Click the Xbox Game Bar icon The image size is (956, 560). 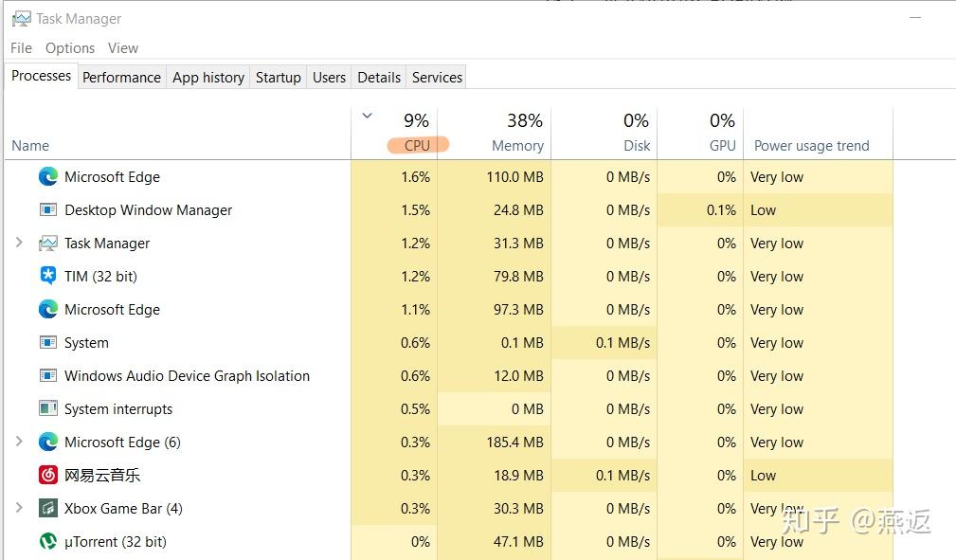point(48,508)
